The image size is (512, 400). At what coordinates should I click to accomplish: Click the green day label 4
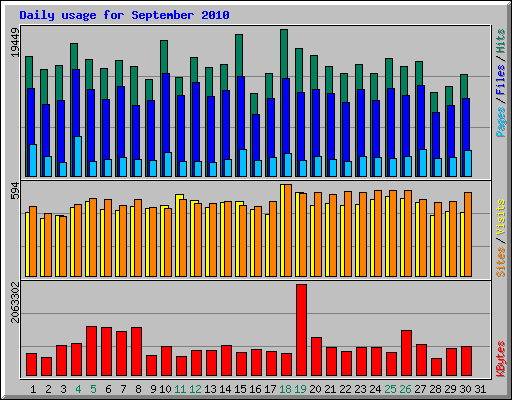[x=78, y=389]
